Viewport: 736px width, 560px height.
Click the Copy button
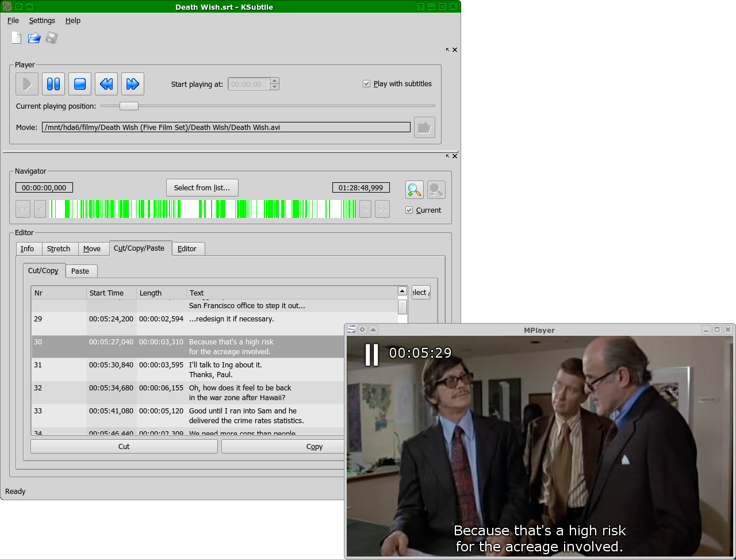point(282,446)
